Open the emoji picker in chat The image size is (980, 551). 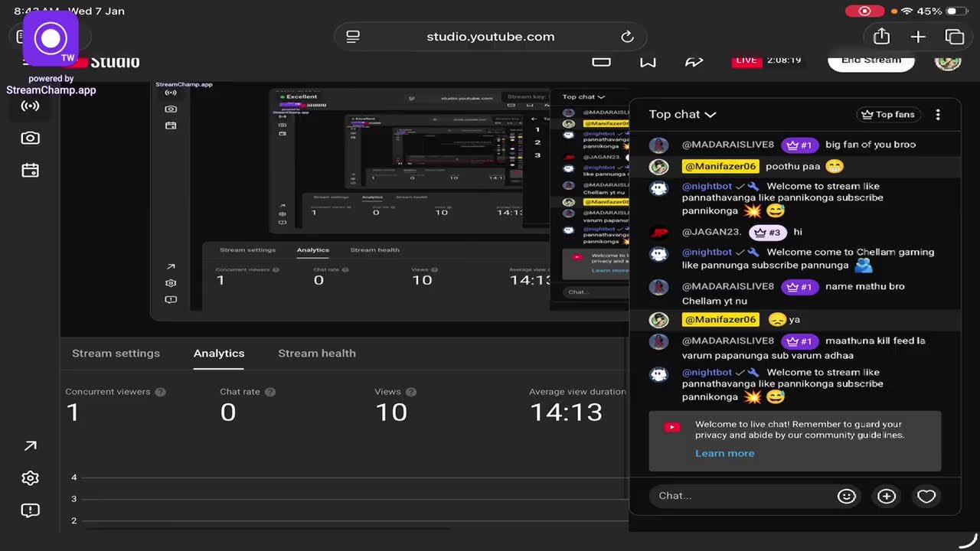(x=846, y=496)
